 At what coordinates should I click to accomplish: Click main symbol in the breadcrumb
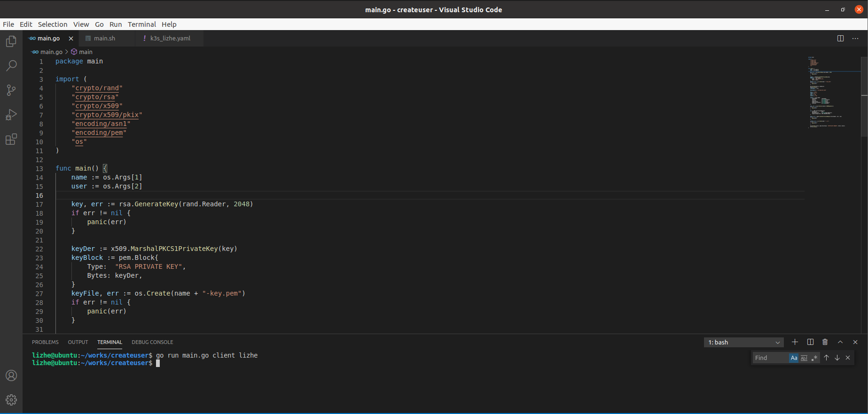pos(86,52)
